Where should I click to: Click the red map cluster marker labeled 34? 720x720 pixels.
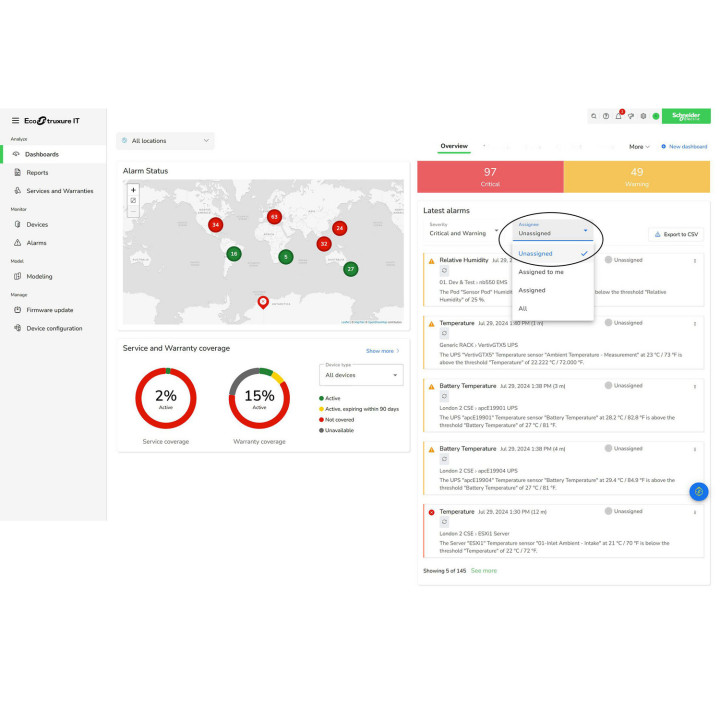pyautogui.click(x=215, y=225)
